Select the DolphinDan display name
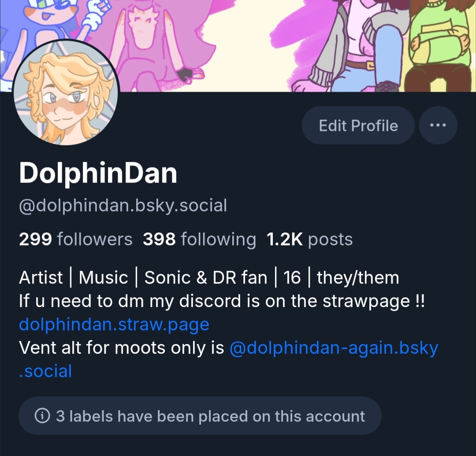 (x=98, y=173)
